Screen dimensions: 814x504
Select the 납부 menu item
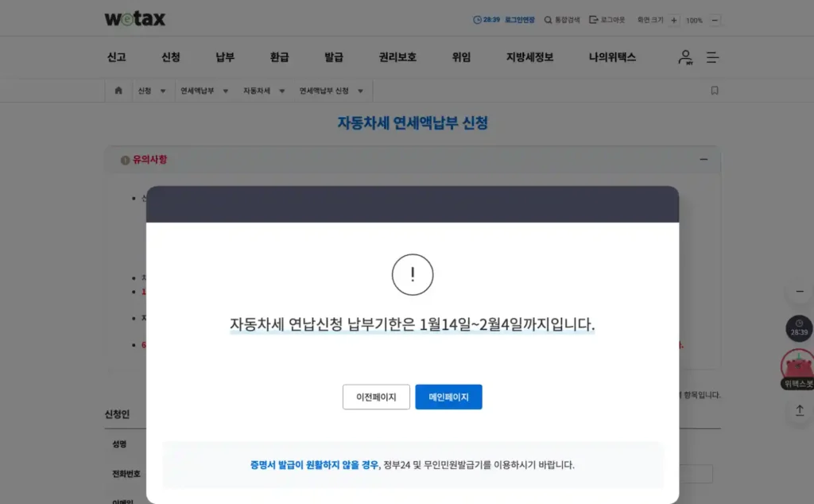point(224,57)
